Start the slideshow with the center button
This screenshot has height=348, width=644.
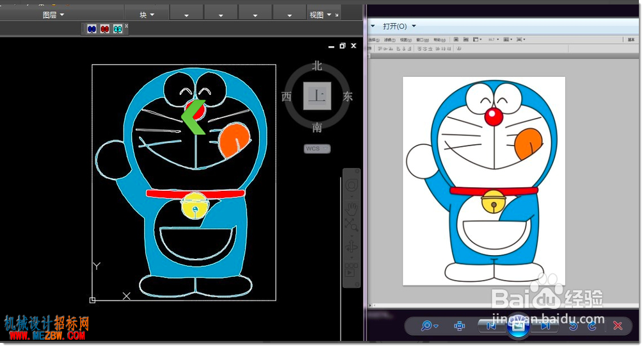[x=518, y=326]
